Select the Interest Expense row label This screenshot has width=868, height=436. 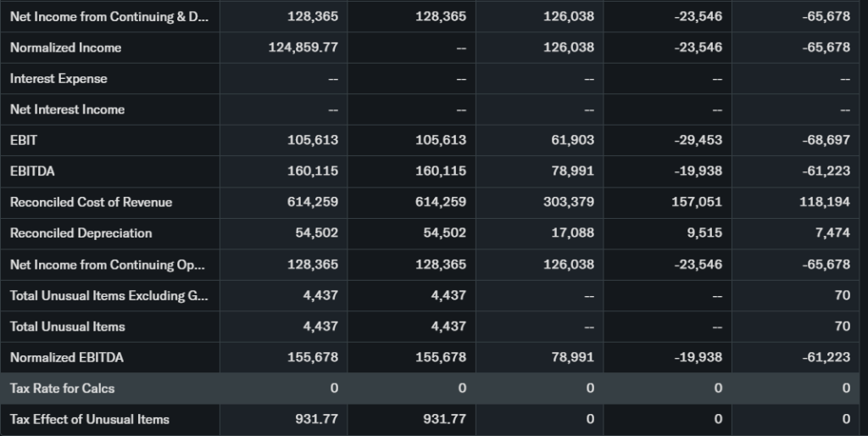pos(58,79)
